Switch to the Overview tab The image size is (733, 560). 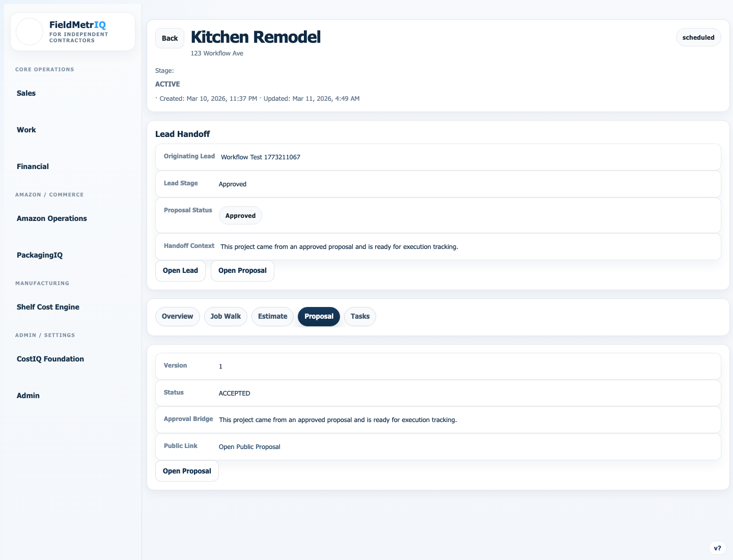coord(177,316)
